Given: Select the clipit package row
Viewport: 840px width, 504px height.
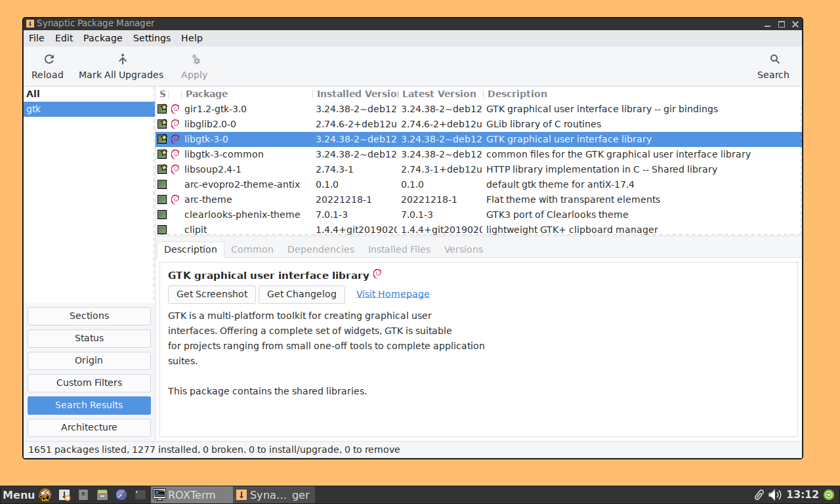Looking at the screenshot, I should [x=478, y=230].
